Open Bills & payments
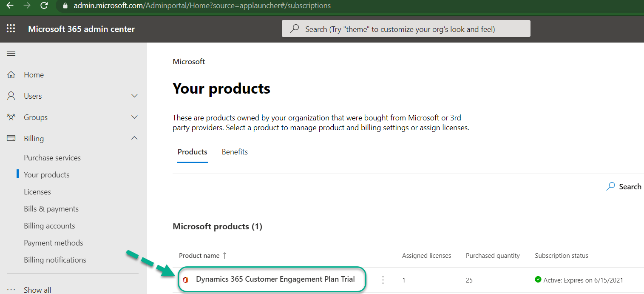The width and height of the screenshot is (644, 294). 51,209
